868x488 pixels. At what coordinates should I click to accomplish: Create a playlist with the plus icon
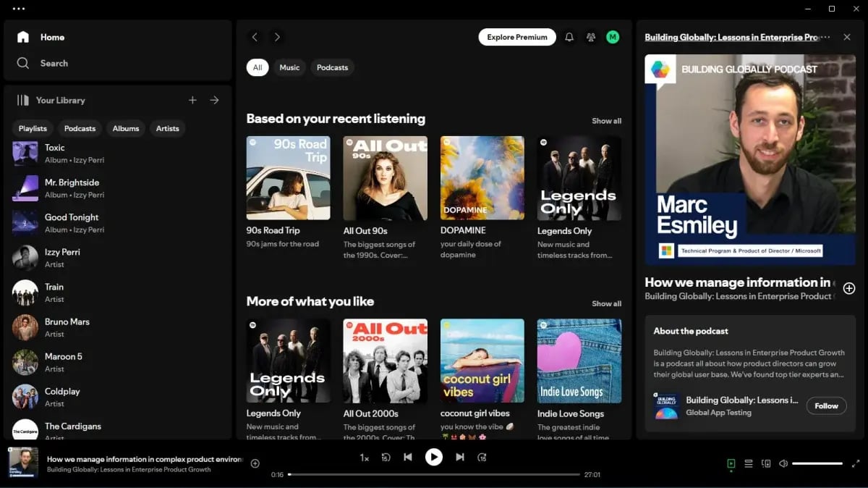pyautogui.click(x=192, y=100)
